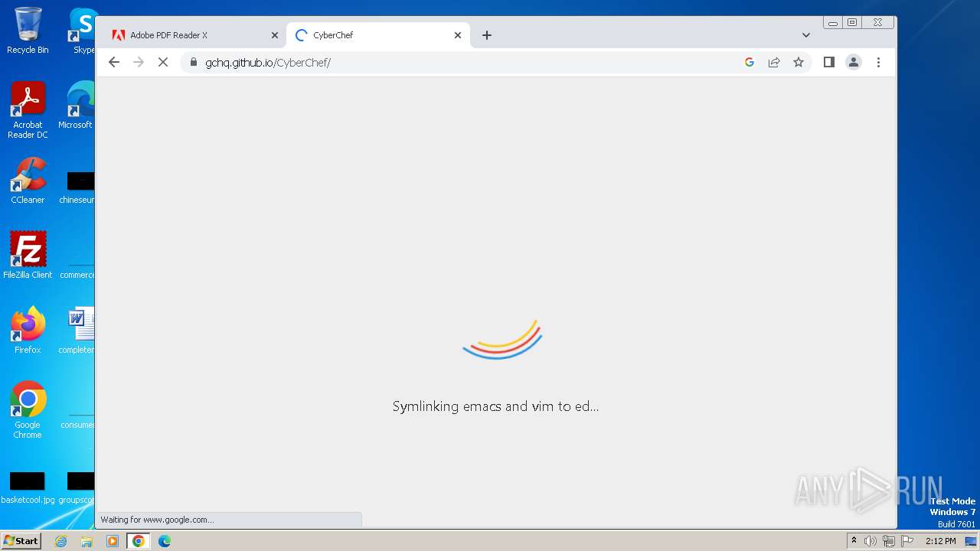This screenshot has height=551, width=980.
Task: Open the browser side panel
Action: coord(828,63)
